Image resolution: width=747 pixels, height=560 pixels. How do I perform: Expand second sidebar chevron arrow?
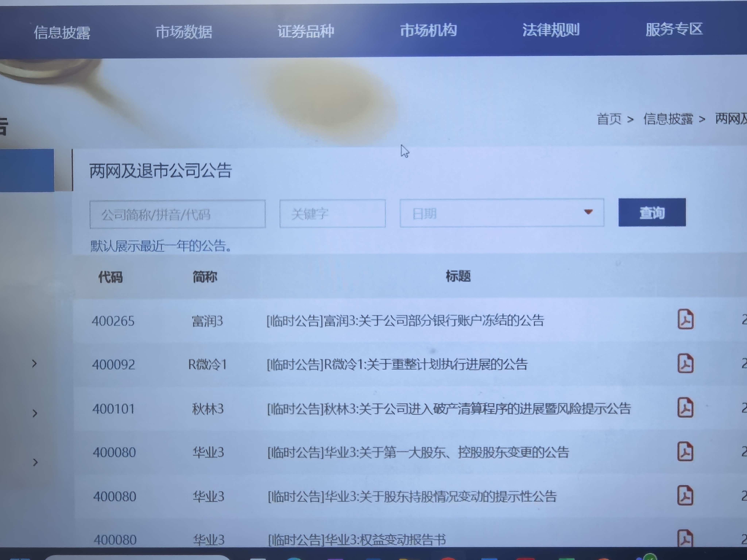click(x=35, y=413)
